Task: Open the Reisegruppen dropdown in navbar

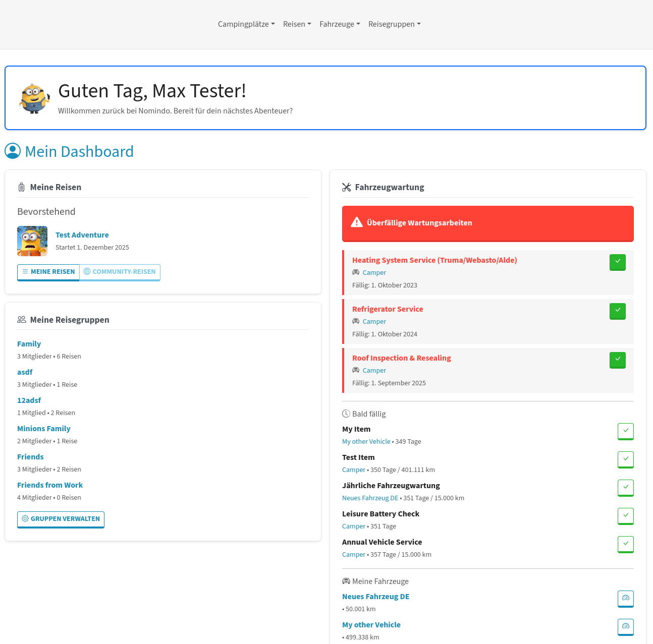Action: point(394,24)
